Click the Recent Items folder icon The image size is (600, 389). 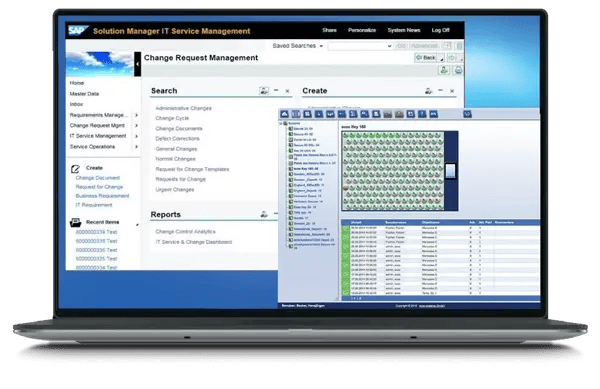point(76,222)
